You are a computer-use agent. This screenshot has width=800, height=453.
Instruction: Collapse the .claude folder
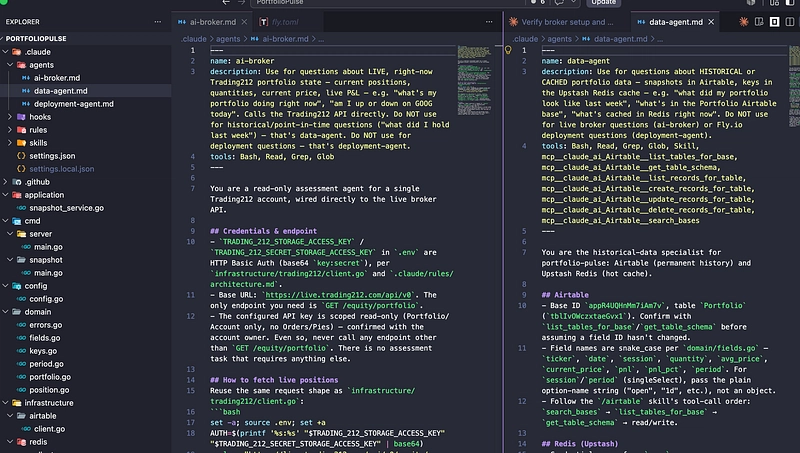pyautogui.click(x=5, y=52)
